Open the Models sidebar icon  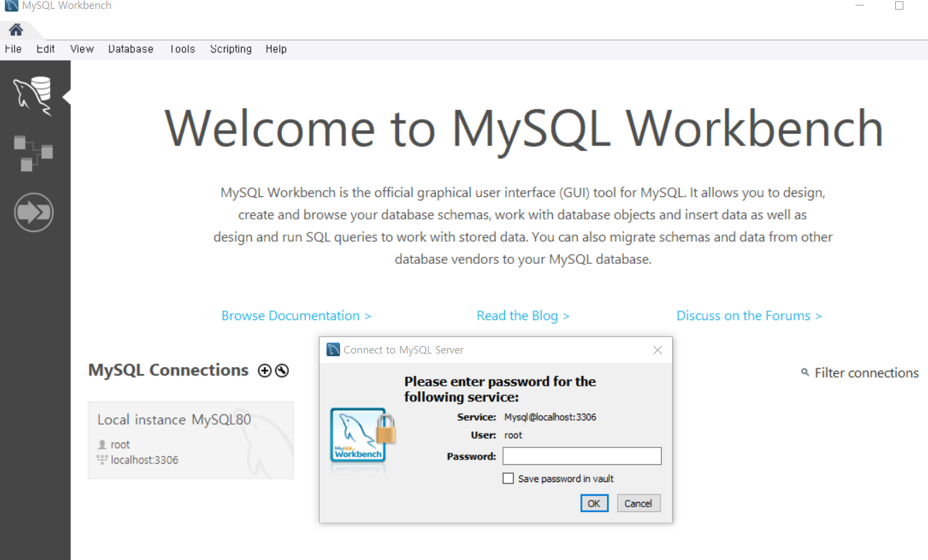click(33, 153)
